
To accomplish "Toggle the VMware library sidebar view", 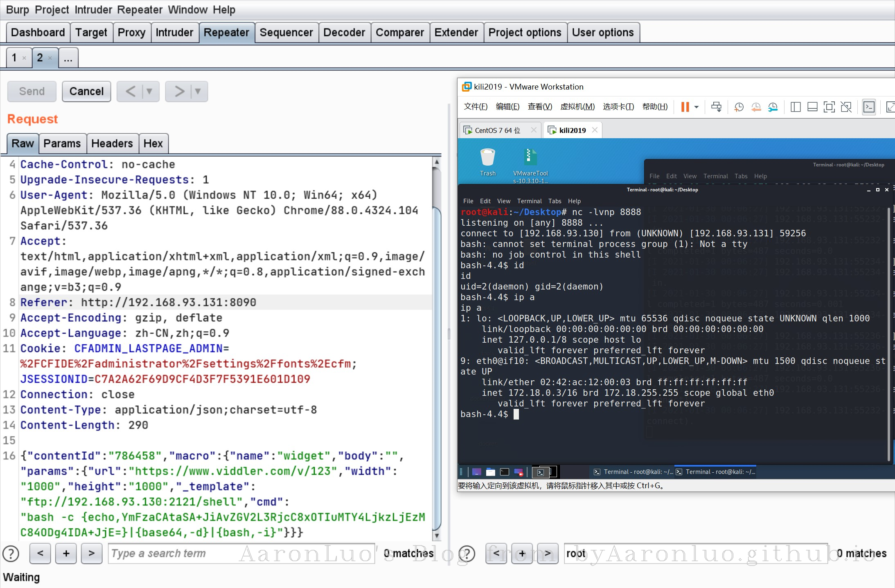I will 796,107.
